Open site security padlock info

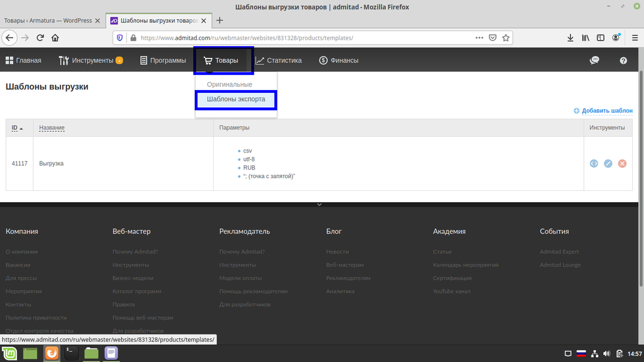coord(132,38)
